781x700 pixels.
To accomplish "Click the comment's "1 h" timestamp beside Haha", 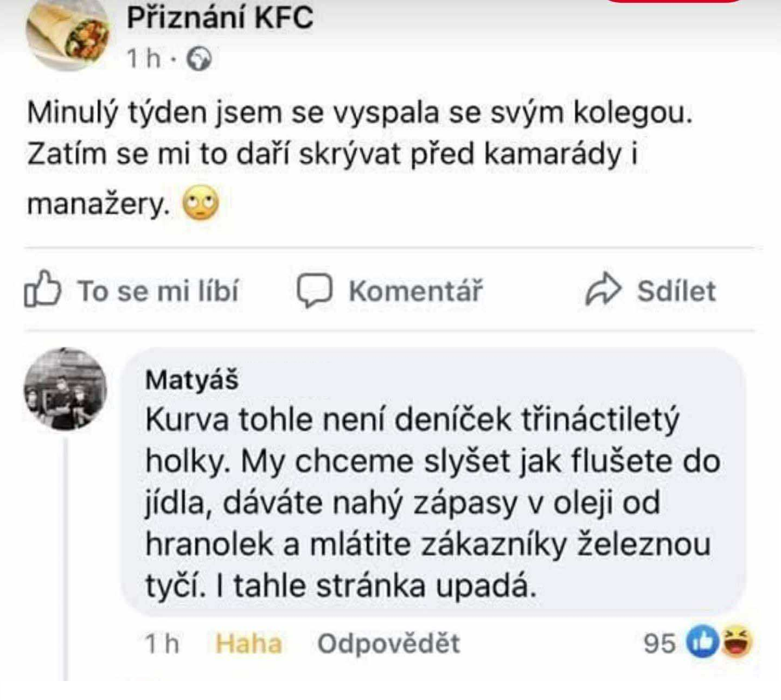I will click(162, 644).
